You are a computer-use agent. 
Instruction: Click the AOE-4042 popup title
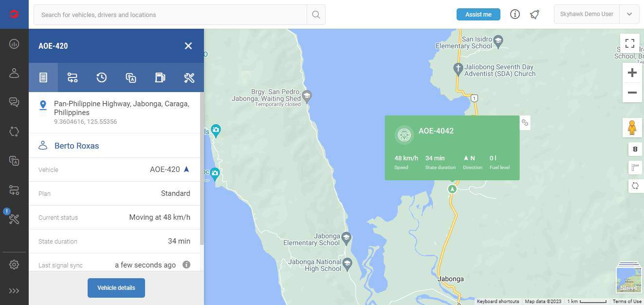[436, 131]
